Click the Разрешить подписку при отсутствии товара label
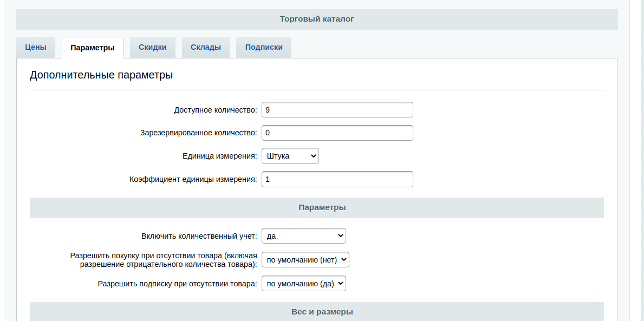Viewport: 644px width, 321px height. (x=178, y=284)
